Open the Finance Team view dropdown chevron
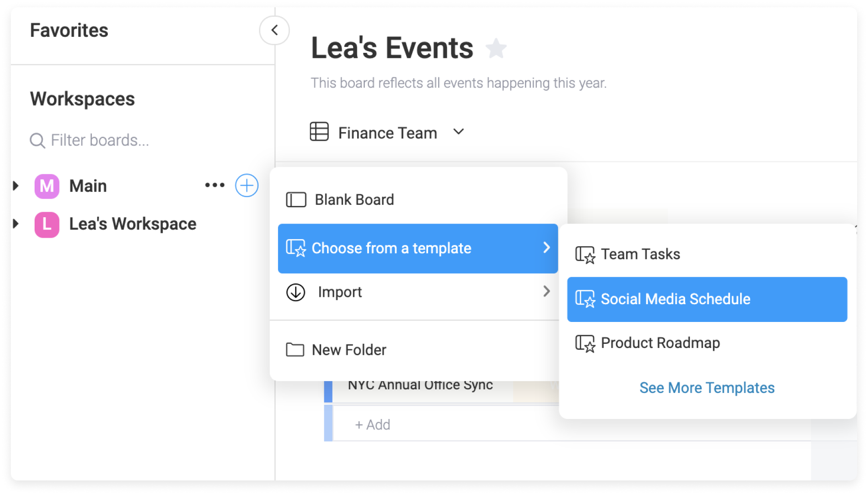Screen dimensions: 868x495 [x=459, y=132]
